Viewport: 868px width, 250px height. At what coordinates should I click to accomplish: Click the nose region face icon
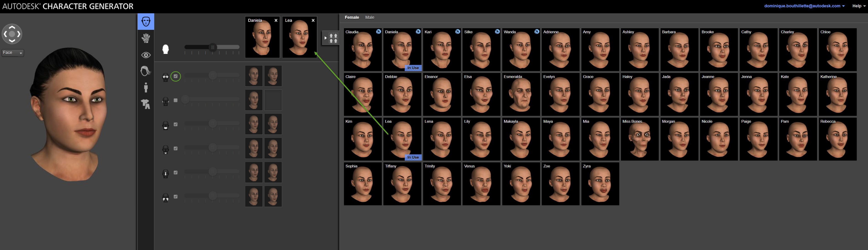(x=165, y=174)
